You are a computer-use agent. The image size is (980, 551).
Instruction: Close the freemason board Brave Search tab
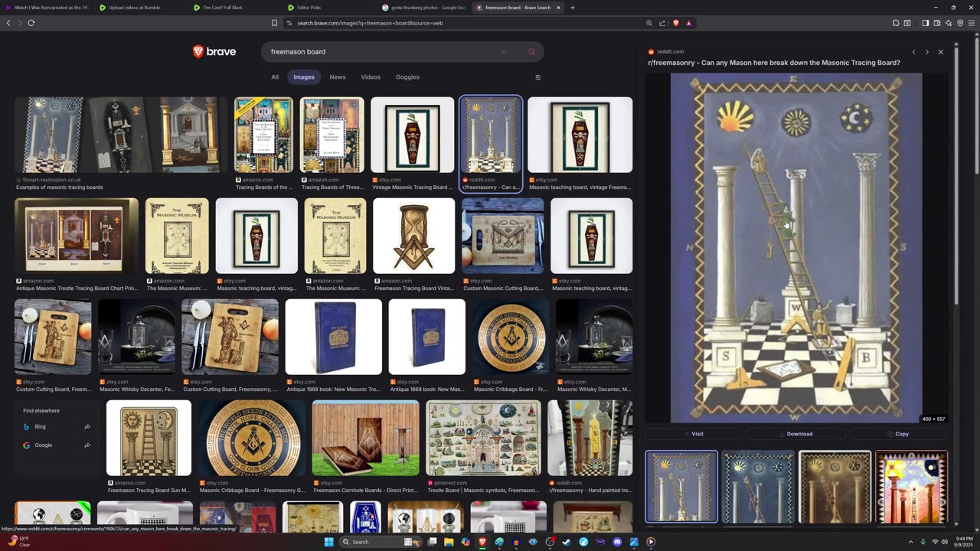click(558, 8)
